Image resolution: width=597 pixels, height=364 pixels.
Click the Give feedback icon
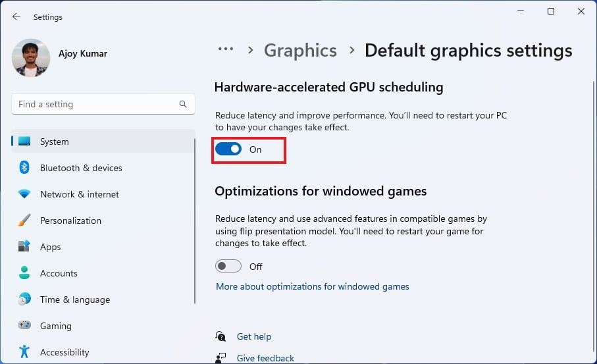[221, 358]
